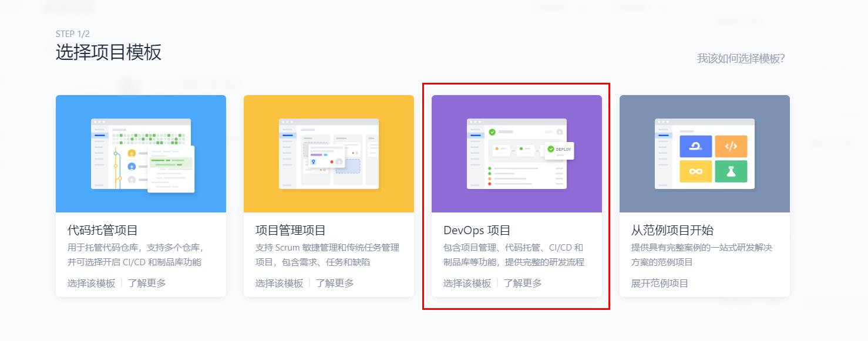Viewport: 868px width, 341px height.
Task: 点击紫色 DevOps 项目卡片插图
Action: click(516, 154)
